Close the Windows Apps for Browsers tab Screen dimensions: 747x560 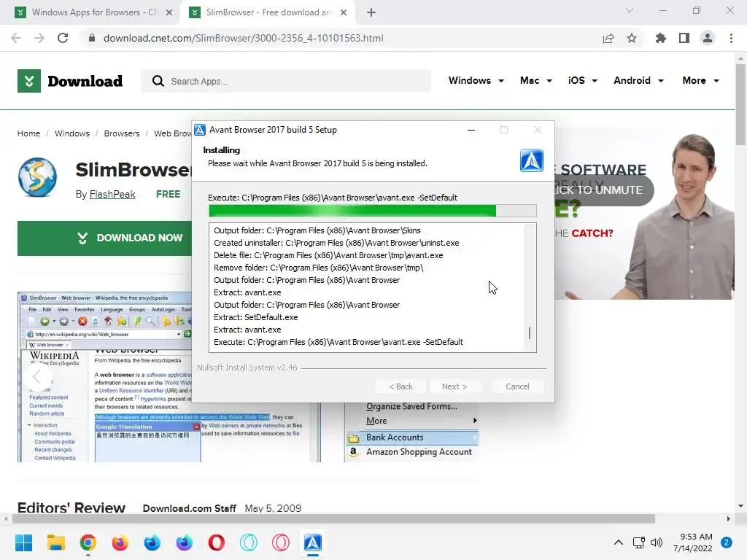[169, 12]
